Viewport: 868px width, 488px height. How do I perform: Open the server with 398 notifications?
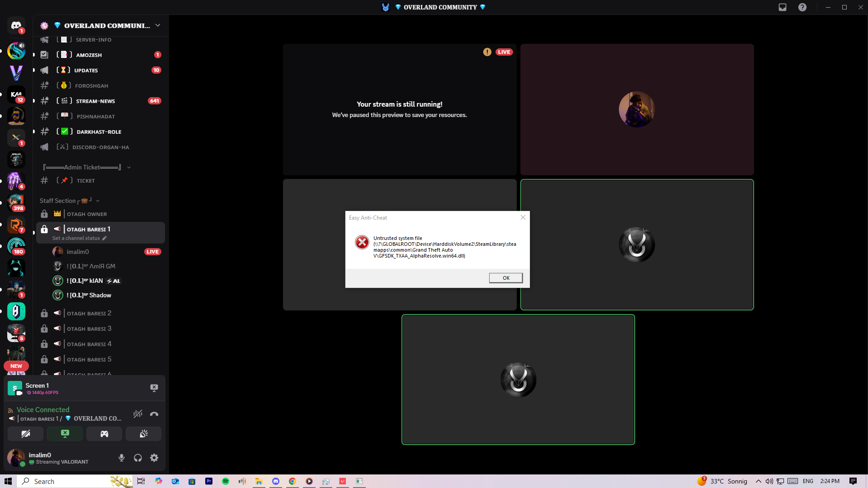(x=16, y=203)
